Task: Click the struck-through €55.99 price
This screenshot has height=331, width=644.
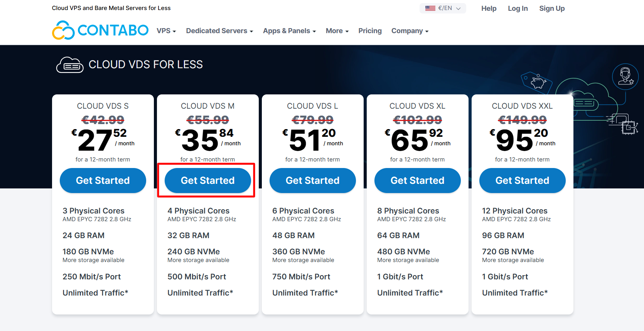Action: coord(208,120)
